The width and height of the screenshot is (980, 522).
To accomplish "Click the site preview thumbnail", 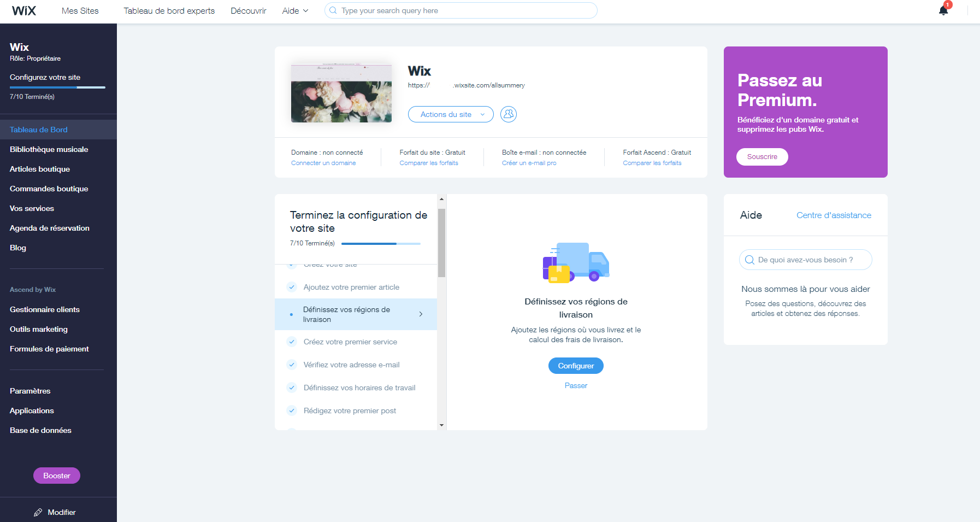I will [x=341, y=93].
